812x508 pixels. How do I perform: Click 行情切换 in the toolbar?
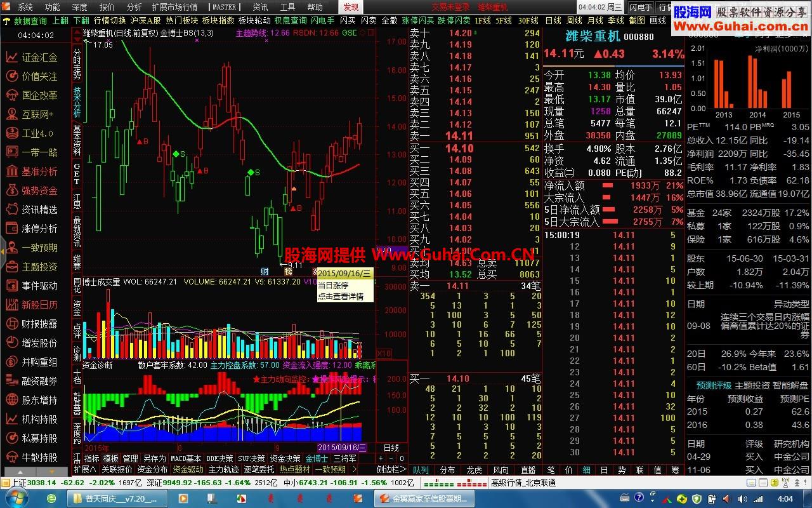pyautogui.click(x=110, y=20)
